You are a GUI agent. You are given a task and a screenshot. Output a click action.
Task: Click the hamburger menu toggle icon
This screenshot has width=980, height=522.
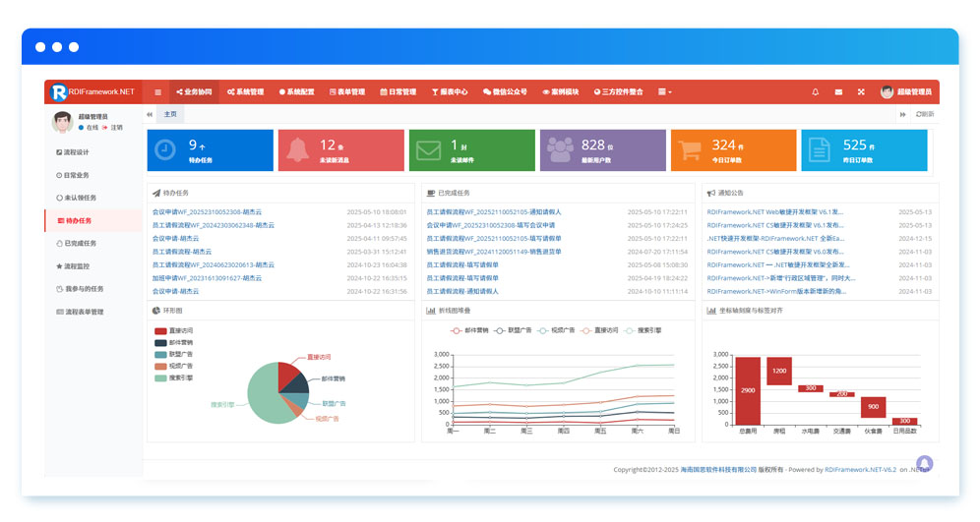coord(157,91)
